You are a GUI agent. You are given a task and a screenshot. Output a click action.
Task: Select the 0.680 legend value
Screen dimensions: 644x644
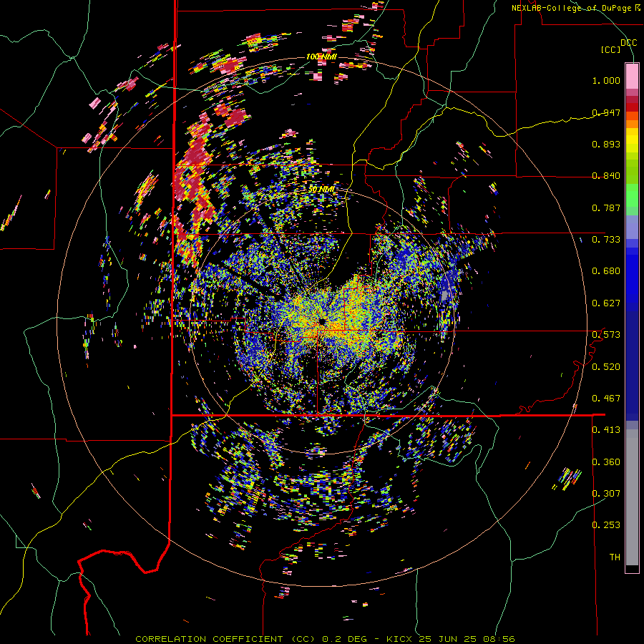[x=606, y=271]
